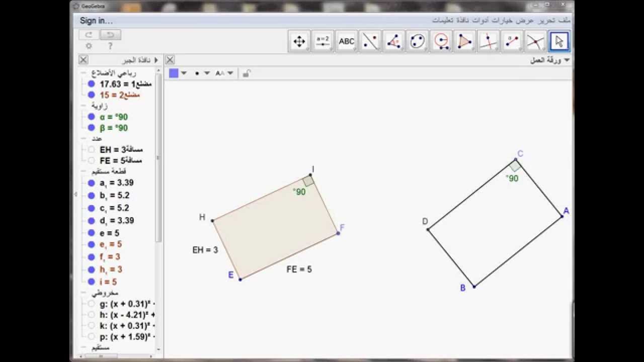Screen dimensions: 644x362
Task: Select the Circle with center tool
Action: (x=441, y=42)
